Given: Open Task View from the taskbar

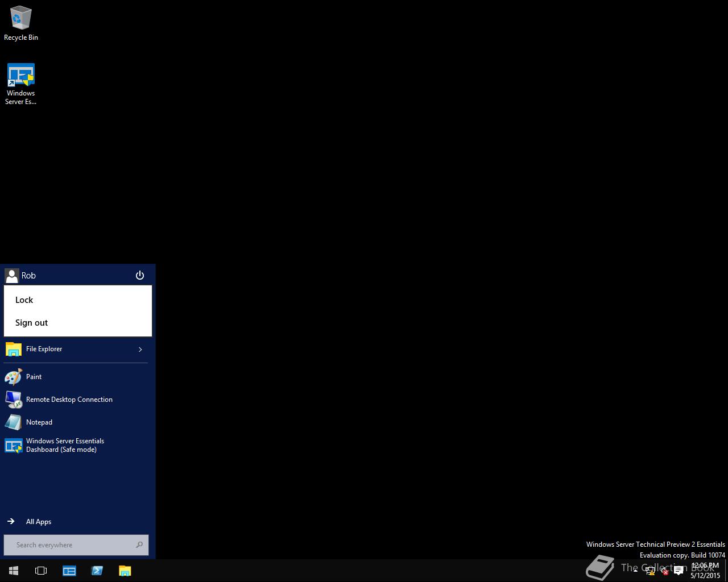Looking at the screenshot, I should pyautogui.click(x=41, y=571).
